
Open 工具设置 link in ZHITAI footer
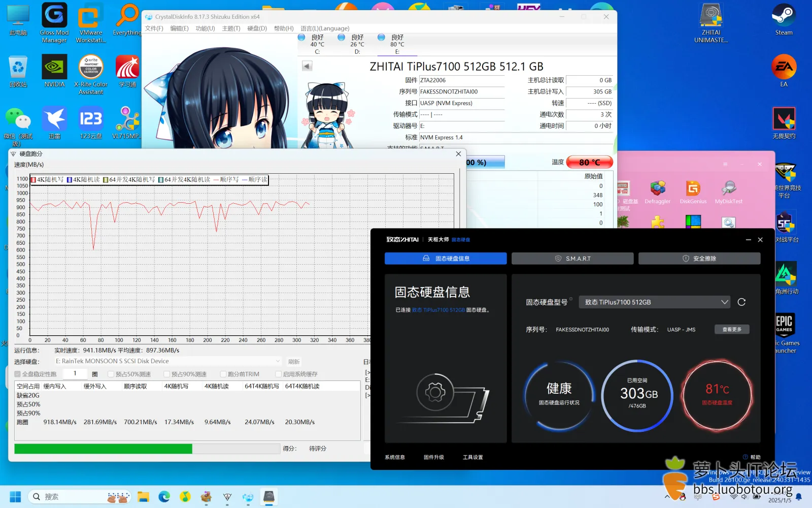473,457
